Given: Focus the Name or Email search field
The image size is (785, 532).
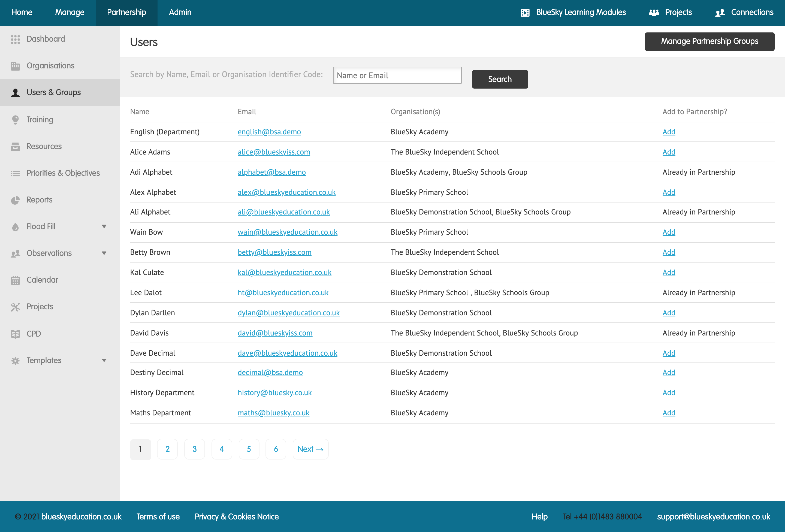Looking at the screenshot, I should tap(397, 75).
